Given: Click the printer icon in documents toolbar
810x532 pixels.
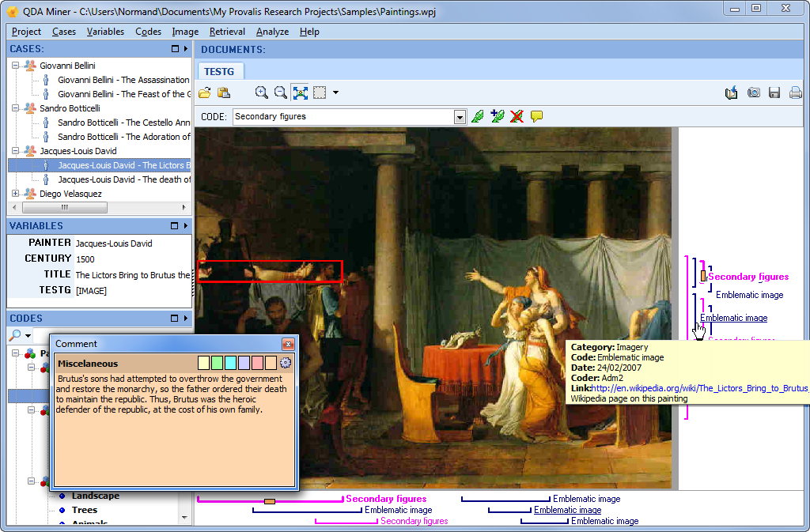Looking at the screenshot, I should [x=795, y=93].
